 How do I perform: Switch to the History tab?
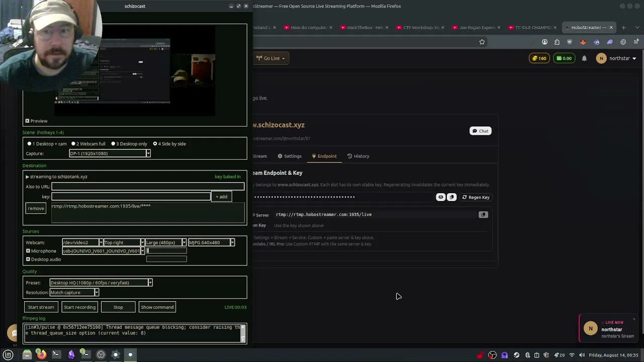358,156
